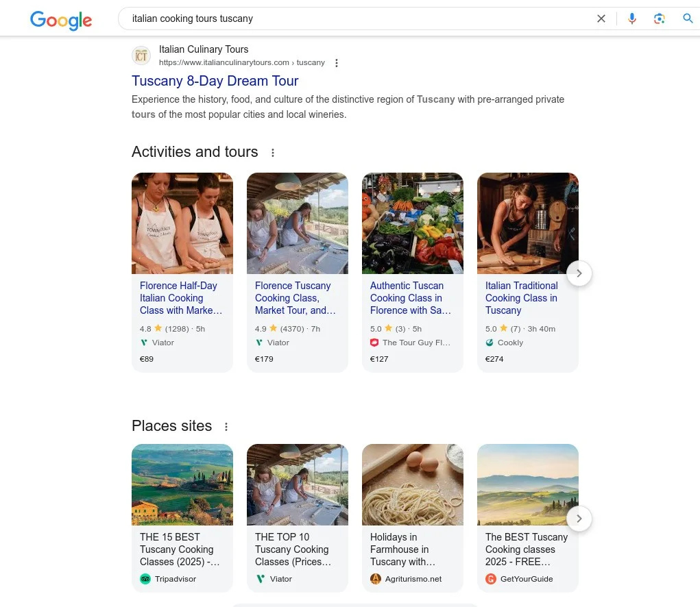Click GetYourGuide BEST Tuscany Cooking classes card

click(x=527, y=549)
